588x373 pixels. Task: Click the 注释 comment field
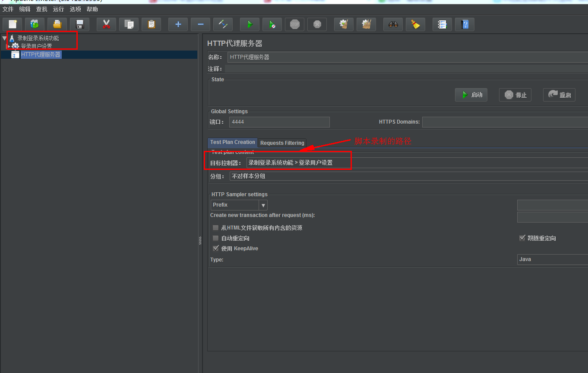pos(406,69)
